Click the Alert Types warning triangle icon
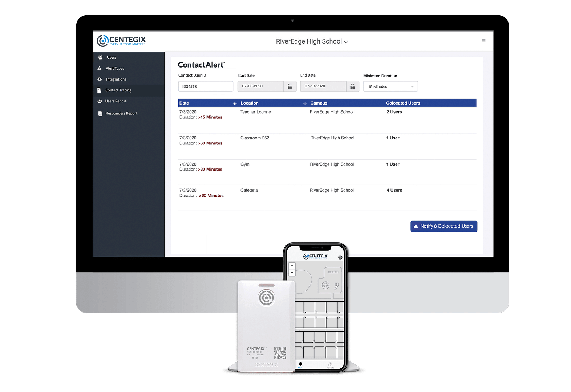 click(x=100, y=68)
